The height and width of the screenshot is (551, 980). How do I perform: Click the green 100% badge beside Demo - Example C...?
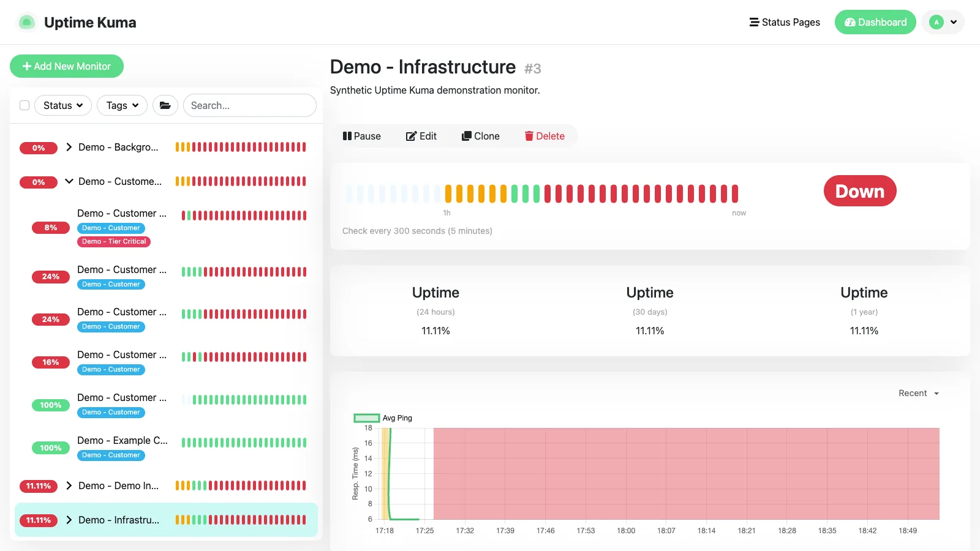tap(51, 448)
